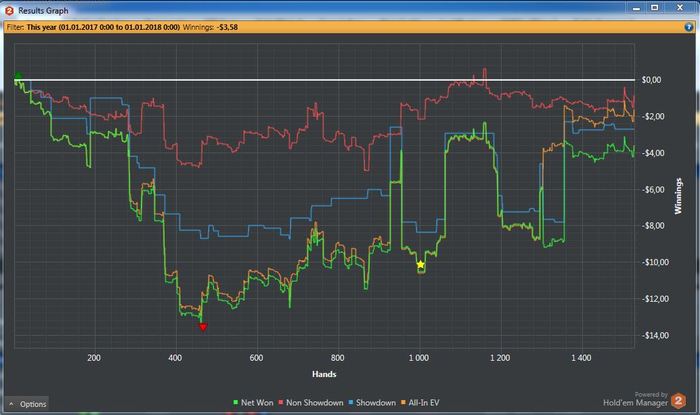Viewport: 700px width, 415px height.
Task: Click the -$8,00 axis label
Action: 653,226
